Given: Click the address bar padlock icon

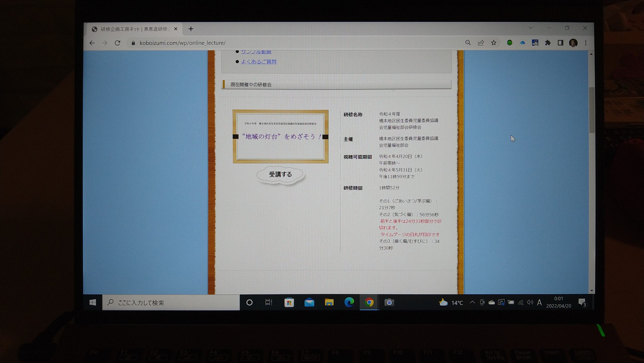Looking at the screenshot, I should tap(133, 43).
